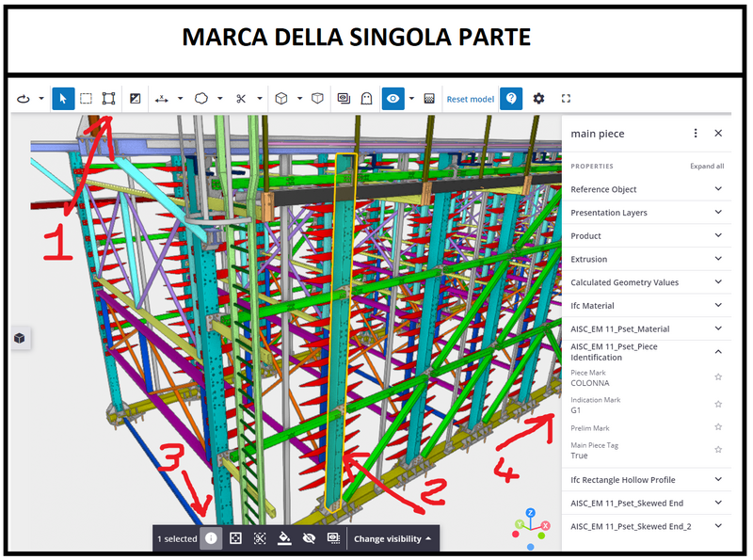Expand the Extrusion section

[x=647, y=259]
